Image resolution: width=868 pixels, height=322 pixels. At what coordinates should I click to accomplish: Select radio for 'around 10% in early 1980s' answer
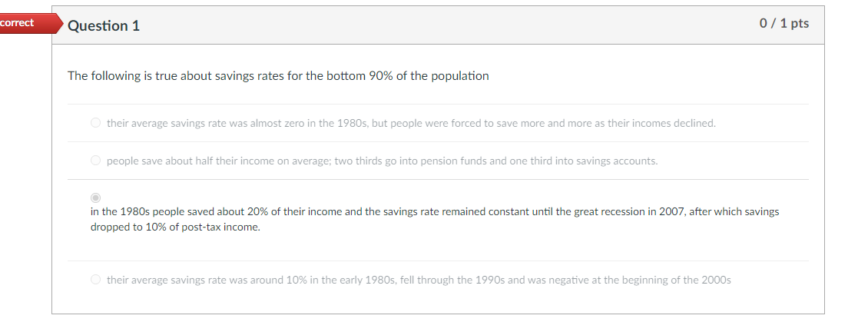pos(95,280)
